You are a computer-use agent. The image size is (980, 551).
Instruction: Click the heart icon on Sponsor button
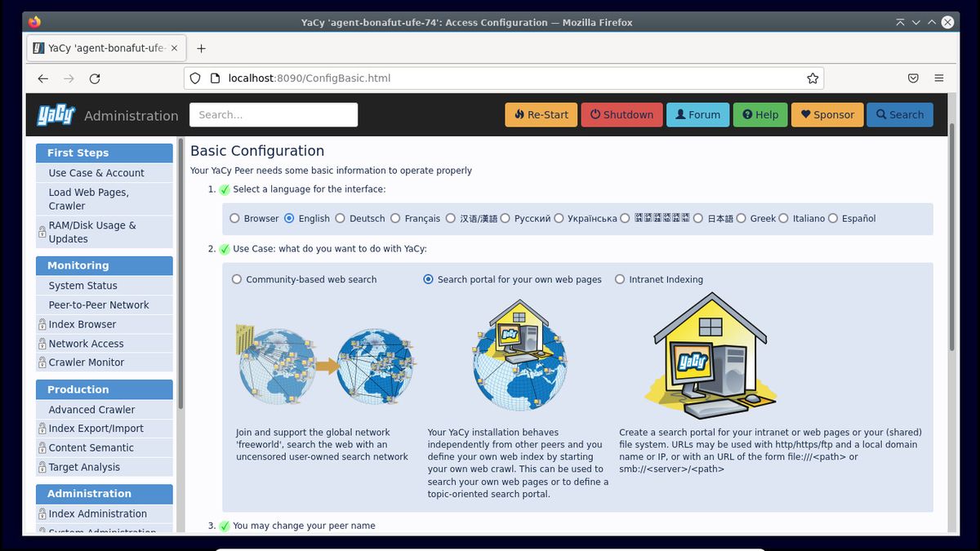click(x=806, y=115)
